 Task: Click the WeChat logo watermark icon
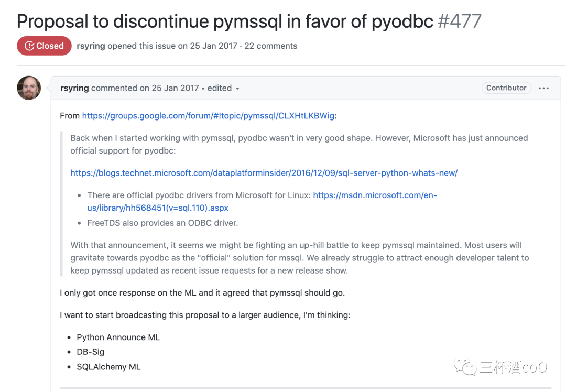(466, 366)
